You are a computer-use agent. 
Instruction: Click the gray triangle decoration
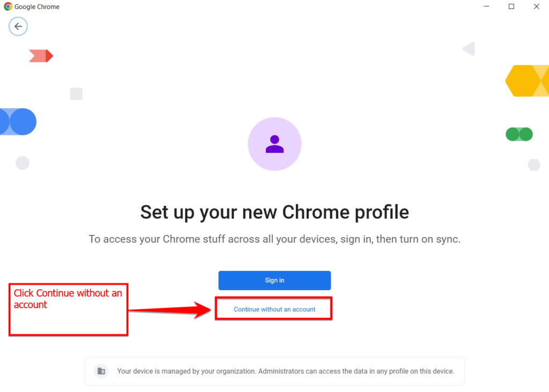tap(469, 49)
